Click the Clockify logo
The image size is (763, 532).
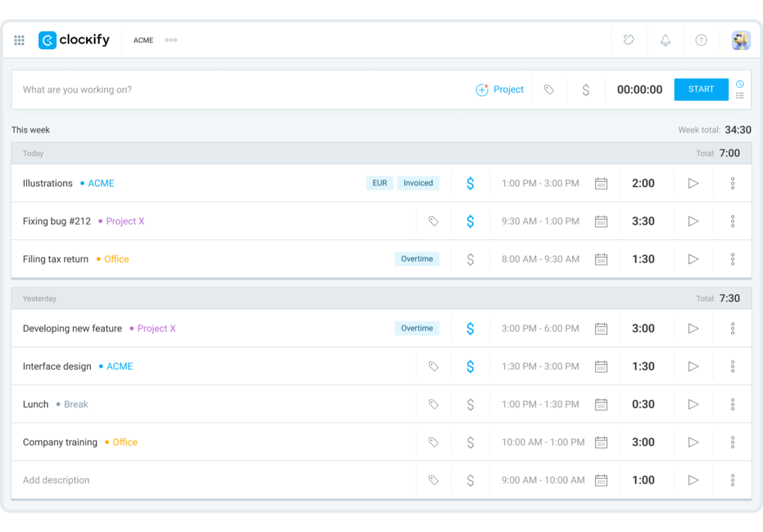point(74,40)
